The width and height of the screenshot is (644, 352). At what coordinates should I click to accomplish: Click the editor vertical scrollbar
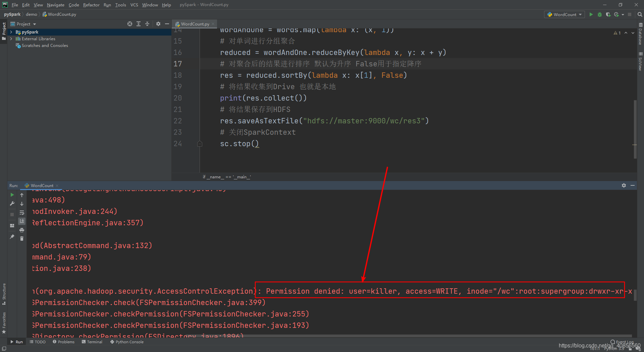(635, 129)
